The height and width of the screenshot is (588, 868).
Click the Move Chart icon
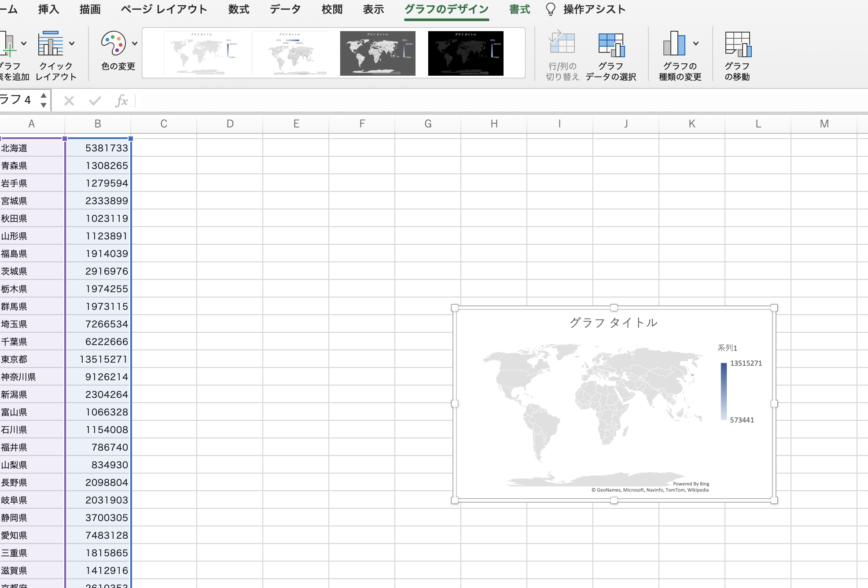click(738, 44)
